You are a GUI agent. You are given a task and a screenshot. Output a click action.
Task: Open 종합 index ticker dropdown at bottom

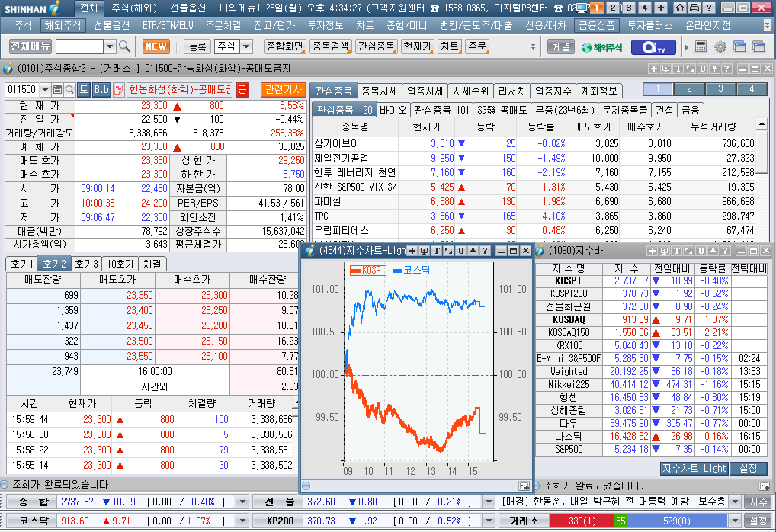242,502
